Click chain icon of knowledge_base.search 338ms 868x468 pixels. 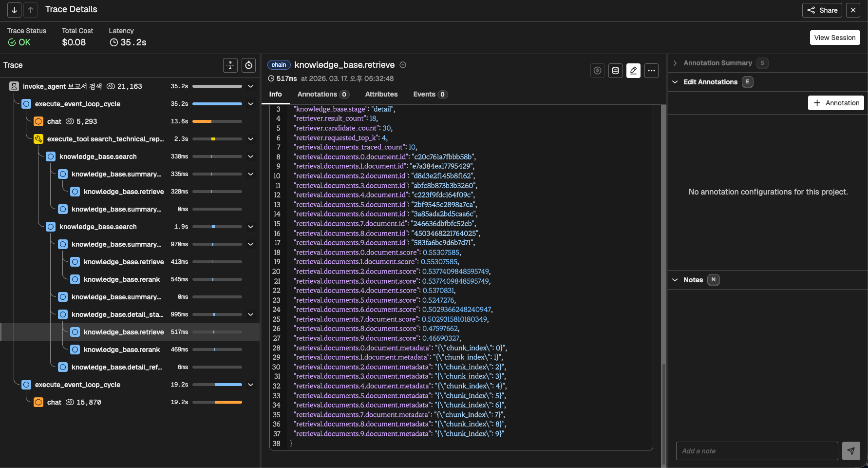click(51, 156)
